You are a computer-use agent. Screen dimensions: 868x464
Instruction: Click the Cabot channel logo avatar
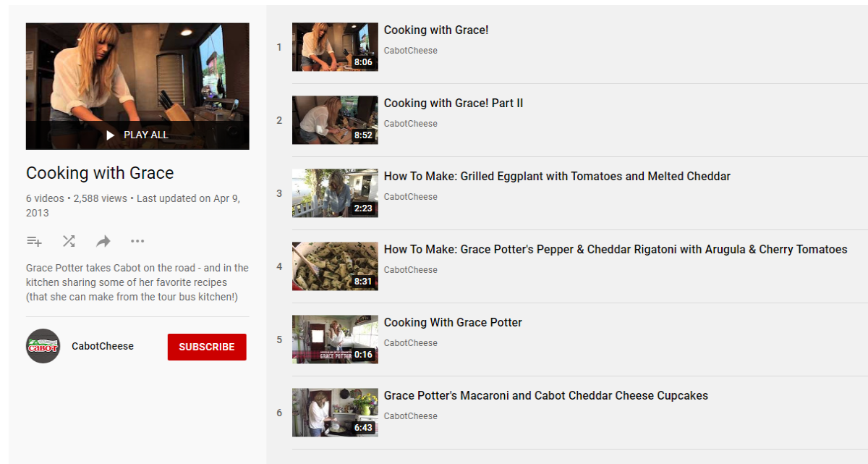[43, 346]
